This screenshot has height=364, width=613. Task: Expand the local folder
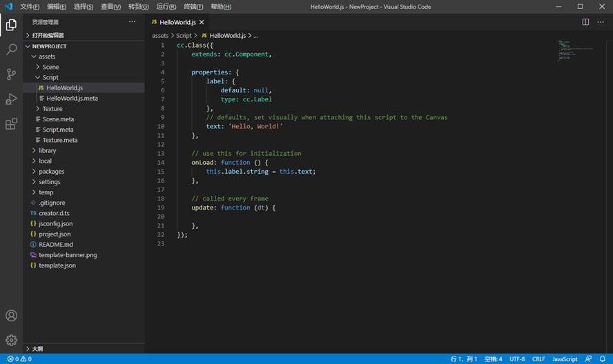84,161
